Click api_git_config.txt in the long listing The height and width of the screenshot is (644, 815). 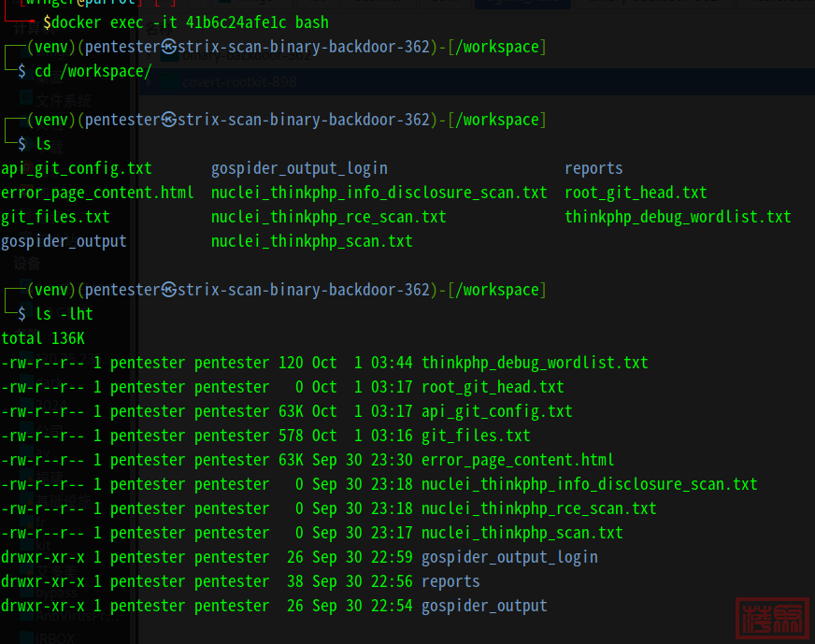click(496, 411)
